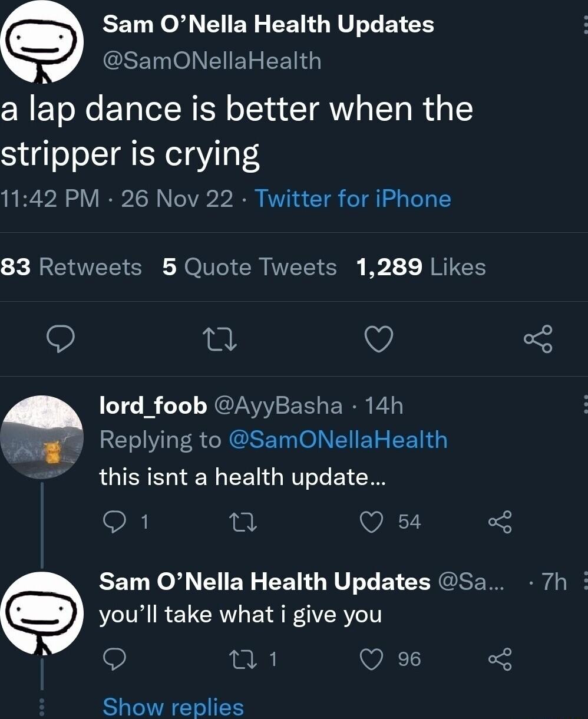588x719 pixels.
Task: Reply to the main lap dance tweet
Action: pos(60,340)
